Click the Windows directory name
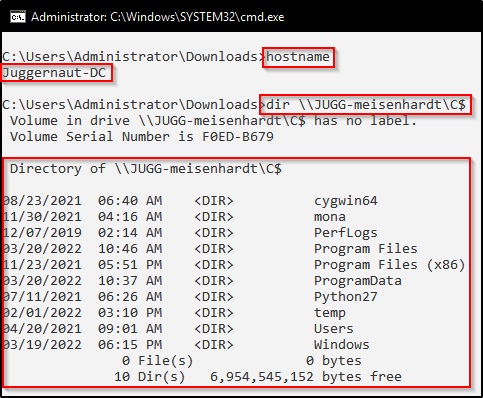Screen dimensions: 483x398 pyautogui.click(x=342, y=345)
